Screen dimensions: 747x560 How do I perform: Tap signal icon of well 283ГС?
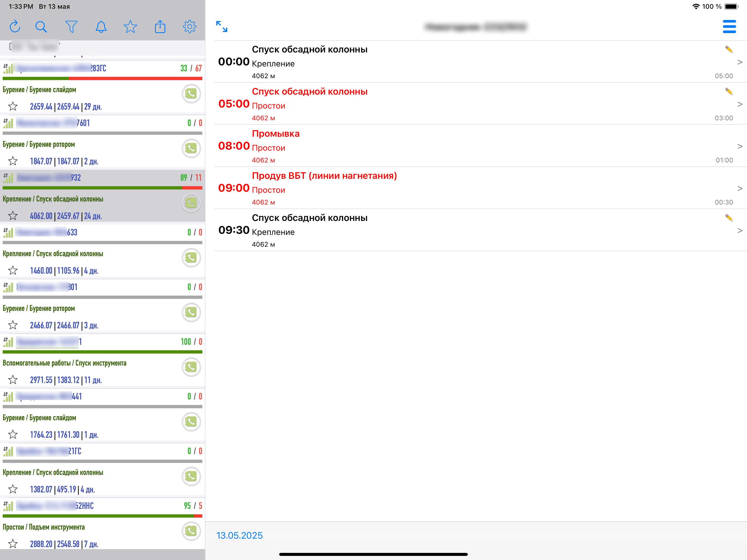pyautogui.click(x=8, y=68)
